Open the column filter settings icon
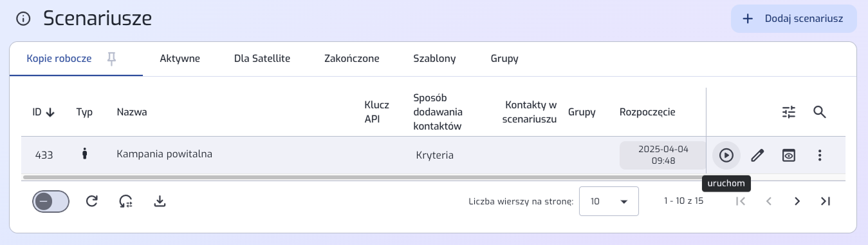 pyautogui.click(x=789, y=112)
